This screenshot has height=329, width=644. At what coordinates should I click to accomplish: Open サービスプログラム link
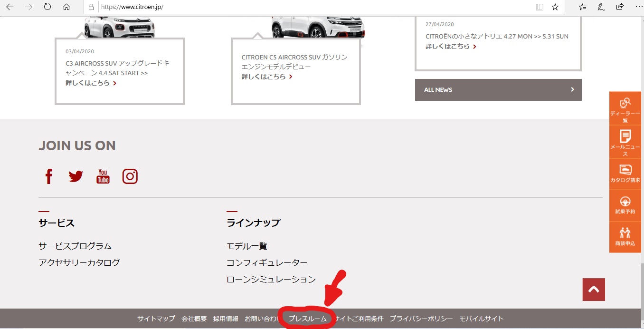coord(75,246)
